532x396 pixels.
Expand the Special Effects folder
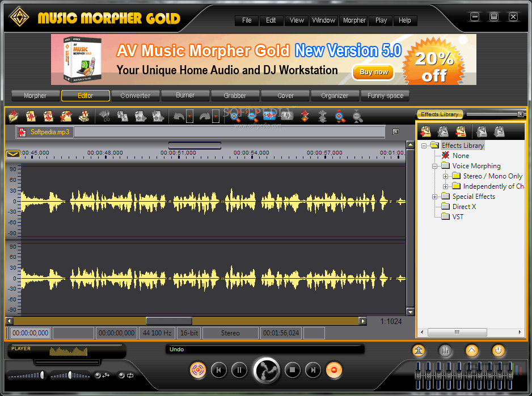(434, 197)
